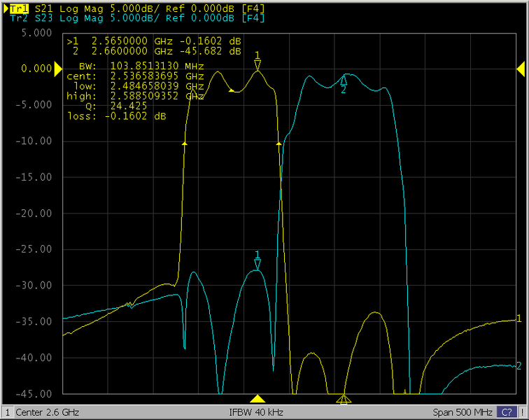This screenshot has width=529, height=420.
Task: Click the right bandwidth cutoff marker on yellow trace
Action: tap(279, 143)
